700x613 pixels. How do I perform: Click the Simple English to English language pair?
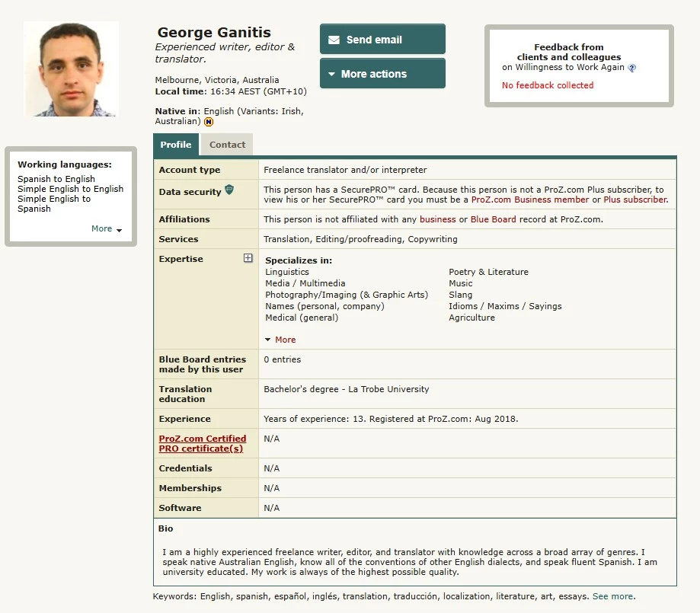pos(71,189)
